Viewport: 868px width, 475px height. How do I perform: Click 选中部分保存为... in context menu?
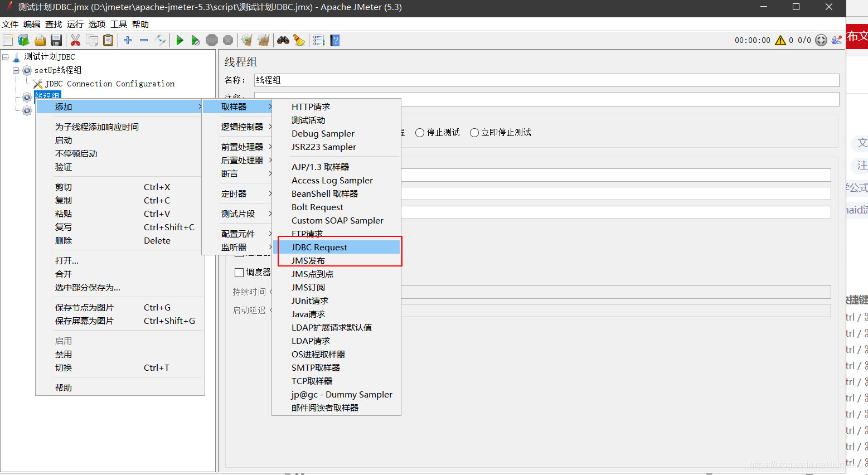coord(120,287)
